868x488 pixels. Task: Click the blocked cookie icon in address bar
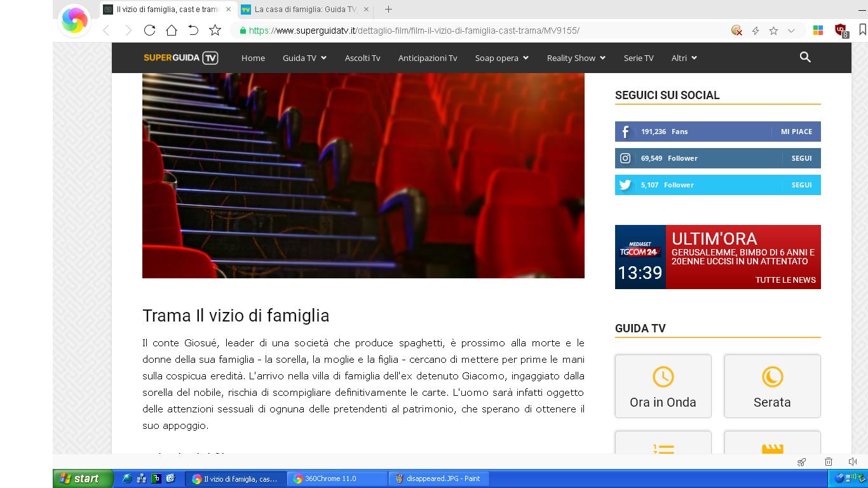(737, 30)
